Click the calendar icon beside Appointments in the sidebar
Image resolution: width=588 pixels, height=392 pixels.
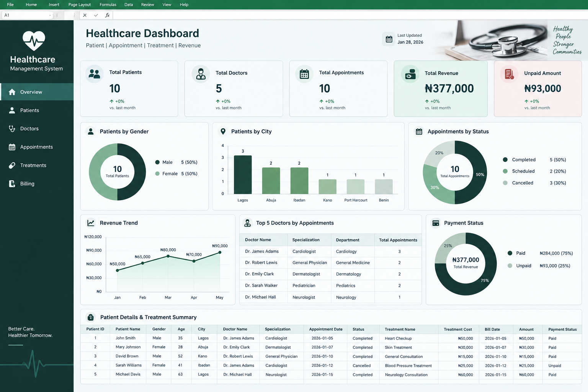(12, 147)
